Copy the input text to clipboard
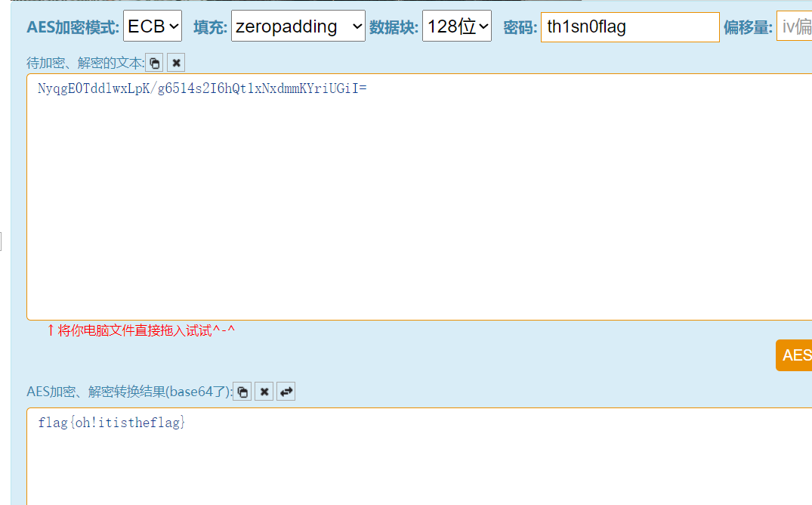The width and height of the screenshot is (812, 505). pyautogui.click(x=154, y=64)
